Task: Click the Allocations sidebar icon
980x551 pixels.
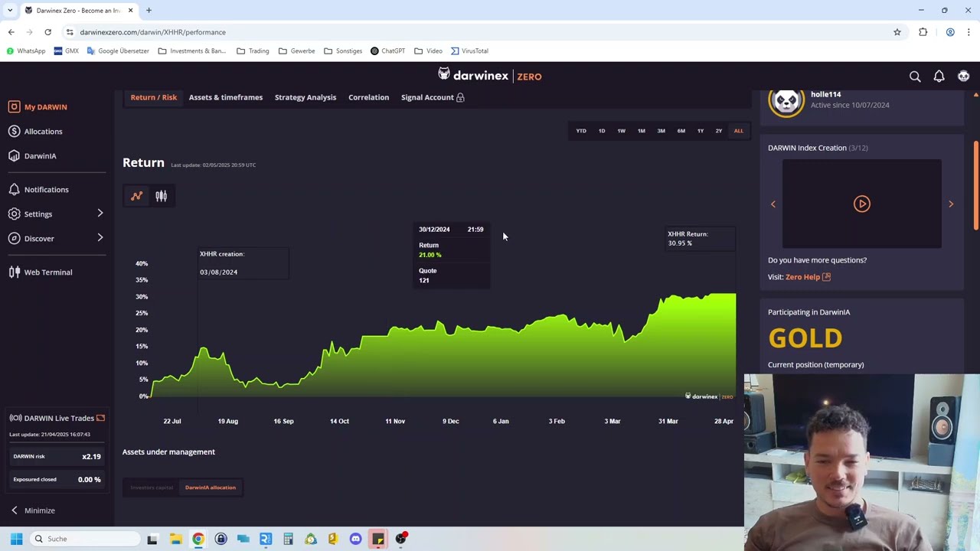Action: tap(14, 132)
